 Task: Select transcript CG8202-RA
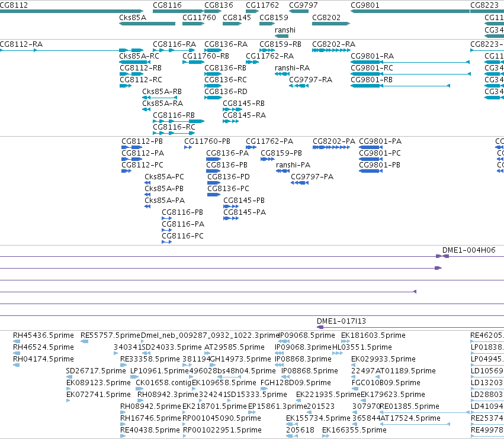(x=333, y=44)
